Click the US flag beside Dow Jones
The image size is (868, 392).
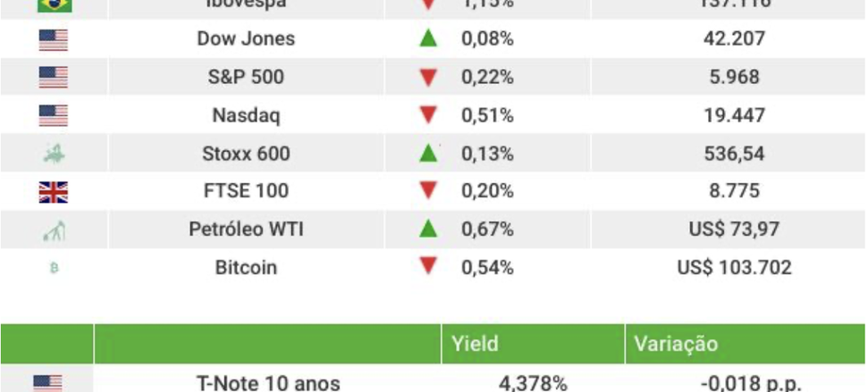coord(53,40)
